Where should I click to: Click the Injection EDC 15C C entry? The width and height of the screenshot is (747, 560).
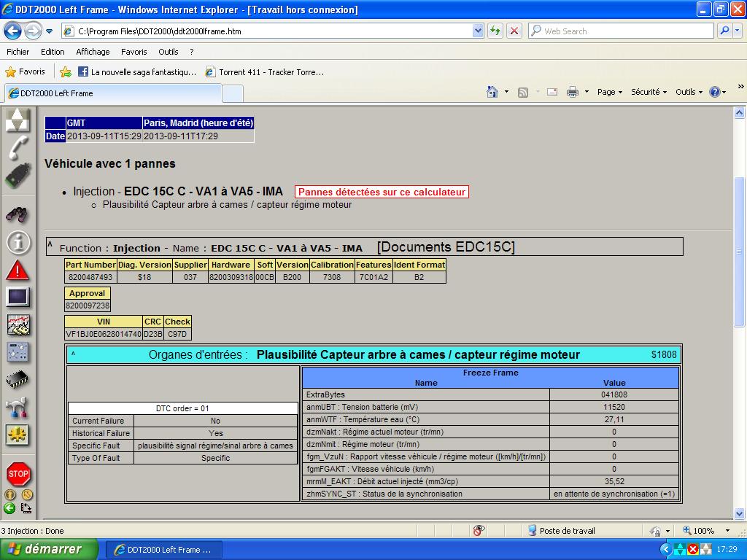[178, 192]
